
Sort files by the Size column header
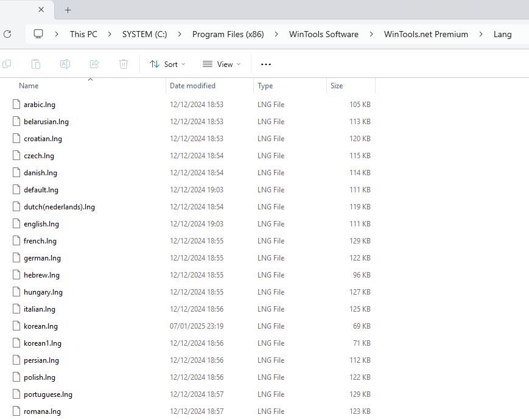pos(336,85)
